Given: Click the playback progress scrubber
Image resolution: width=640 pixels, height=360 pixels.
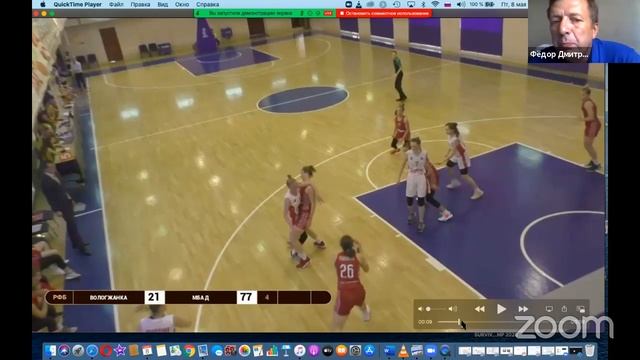Looking at the screenshot, I should tap(459, 322).
